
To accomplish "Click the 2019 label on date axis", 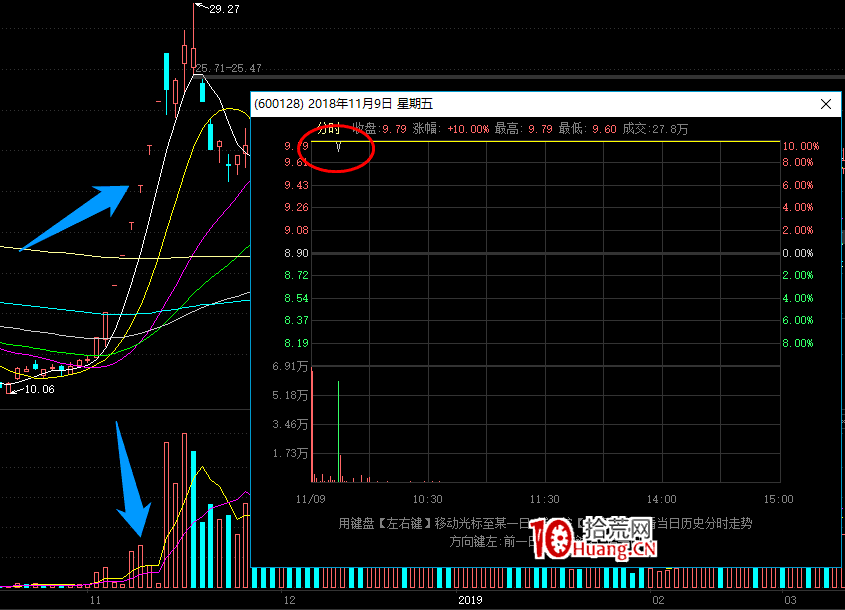I will [x=471, y=600].
